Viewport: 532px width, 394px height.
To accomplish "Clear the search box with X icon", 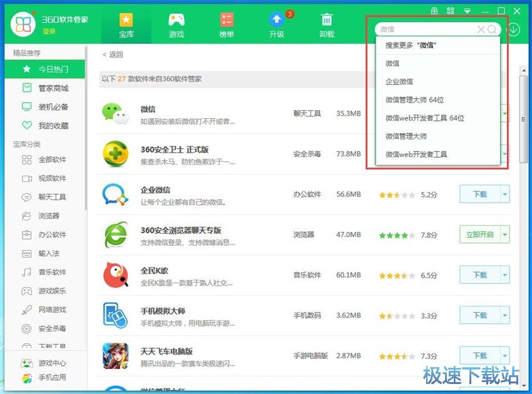I will (x=481, y=29).
